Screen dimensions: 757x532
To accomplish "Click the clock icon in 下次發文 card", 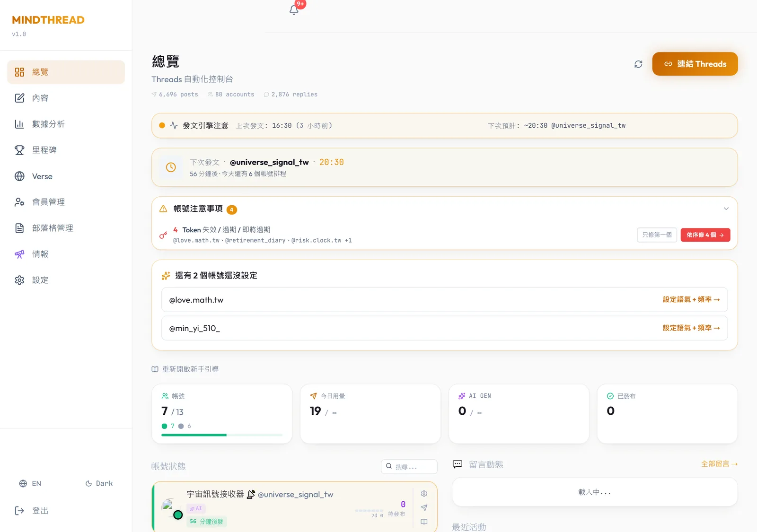I will point(171,167).
